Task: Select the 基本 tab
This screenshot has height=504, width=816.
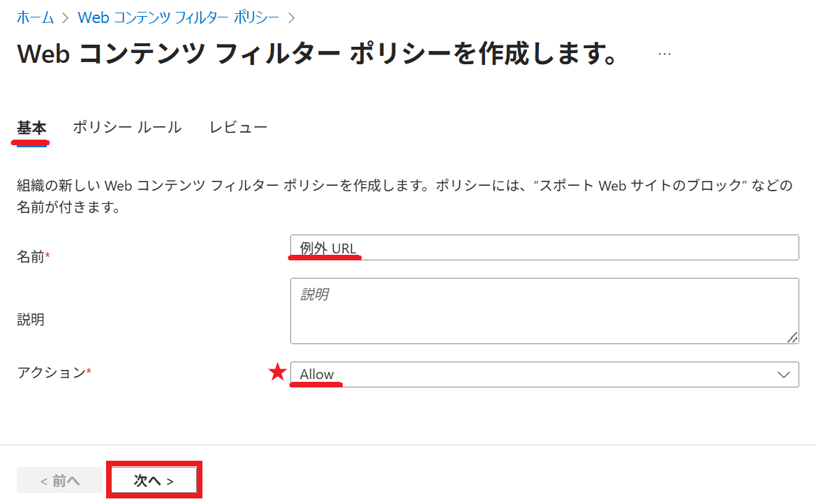Action: (31, 128)
